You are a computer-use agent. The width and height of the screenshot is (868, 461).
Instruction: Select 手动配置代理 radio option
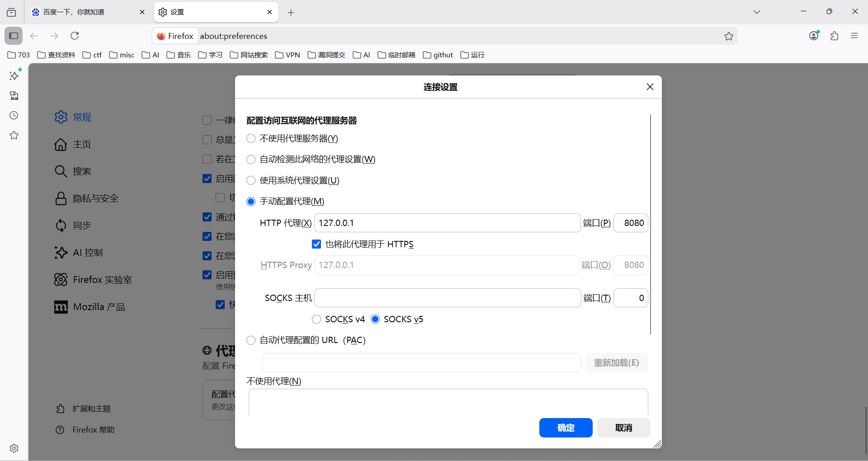[251, 202]
